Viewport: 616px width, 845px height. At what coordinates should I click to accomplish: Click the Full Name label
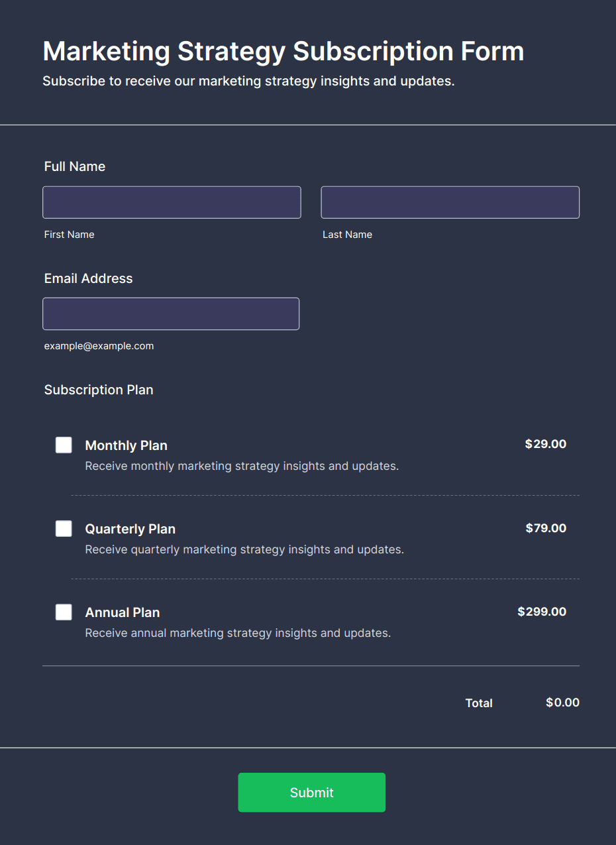coord(75,166)
